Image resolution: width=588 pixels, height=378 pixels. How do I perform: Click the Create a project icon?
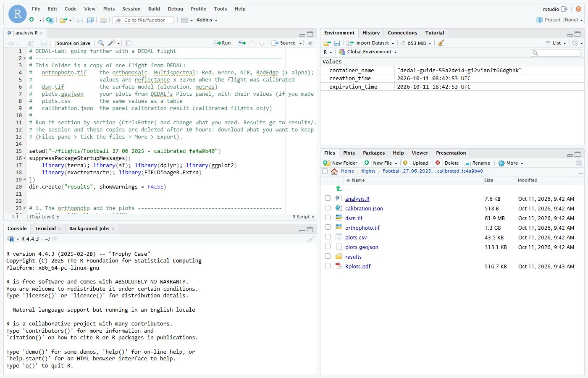50,20
